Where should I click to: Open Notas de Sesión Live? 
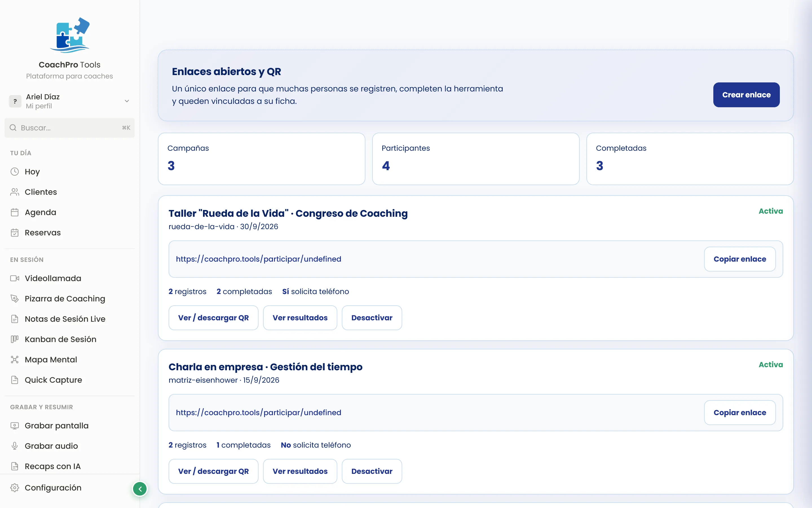coord(69,319)
